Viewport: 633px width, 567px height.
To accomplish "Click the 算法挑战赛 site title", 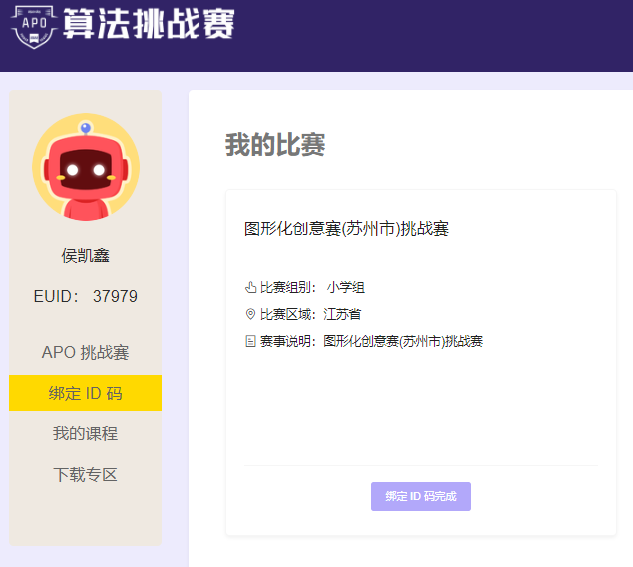I will point(148,24).
